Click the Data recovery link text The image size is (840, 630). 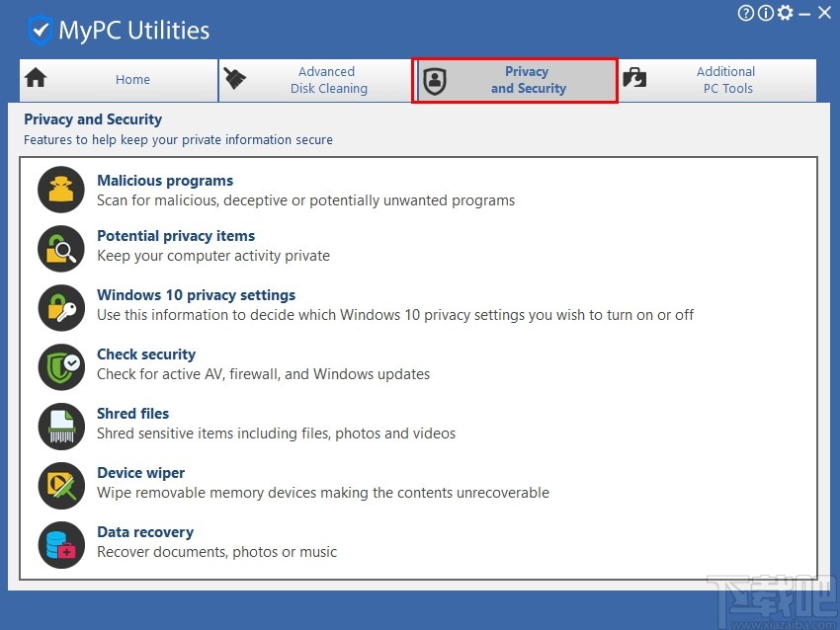pyautogui.click(x=145, y=531)
